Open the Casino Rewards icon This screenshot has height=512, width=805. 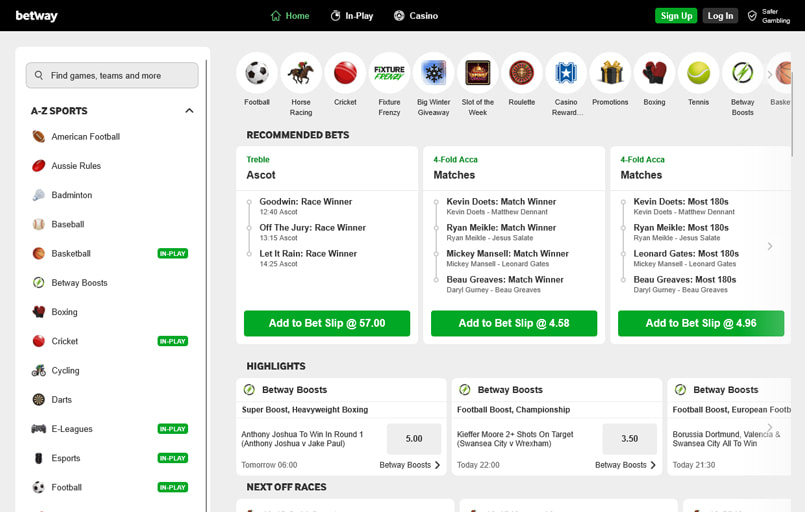point(566,73)
